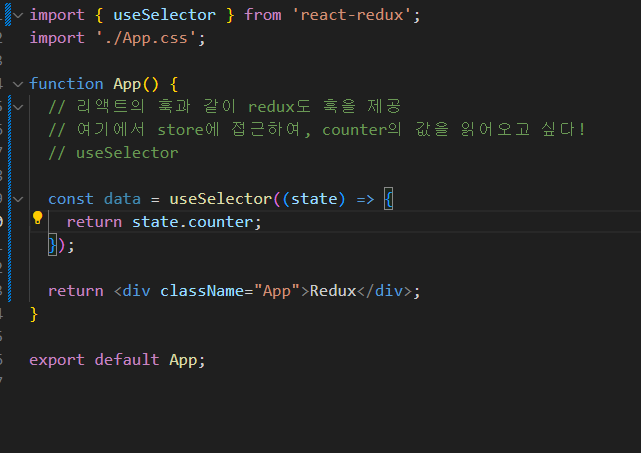
Task: Click the opening div tag name
Action: [137, 291]
